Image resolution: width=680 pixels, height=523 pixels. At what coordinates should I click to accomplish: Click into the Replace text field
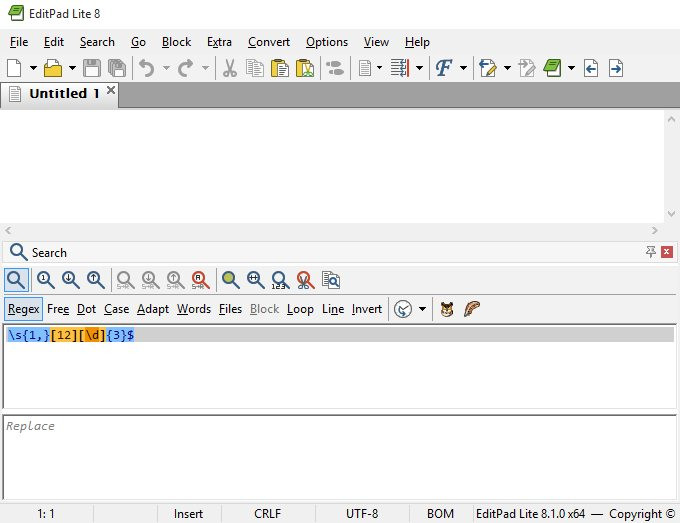340,457
